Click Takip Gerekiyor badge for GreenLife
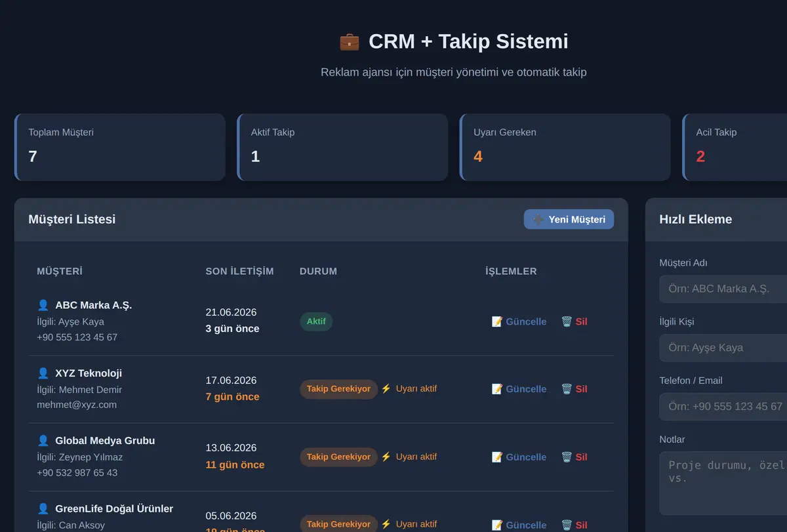The width and height of the screenshot is (787, 532). [338, 524]
